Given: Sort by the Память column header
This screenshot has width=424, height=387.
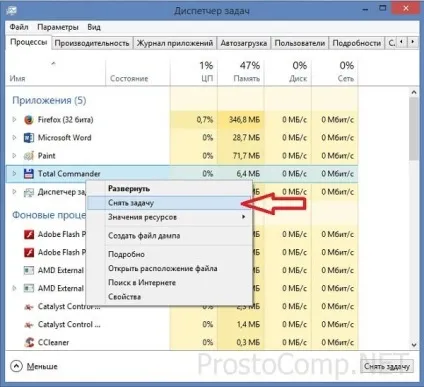Looking at the screenshot, I should [241, 73].
